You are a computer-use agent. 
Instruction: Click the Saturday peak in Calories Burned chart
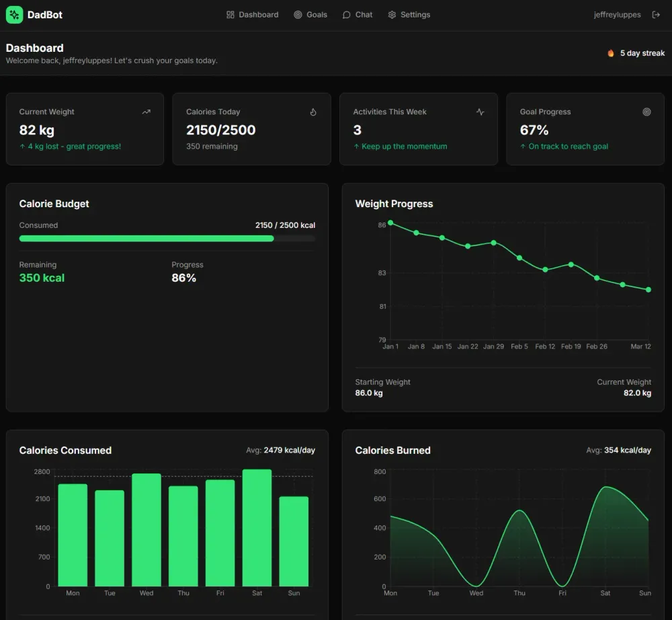(605, 487)
